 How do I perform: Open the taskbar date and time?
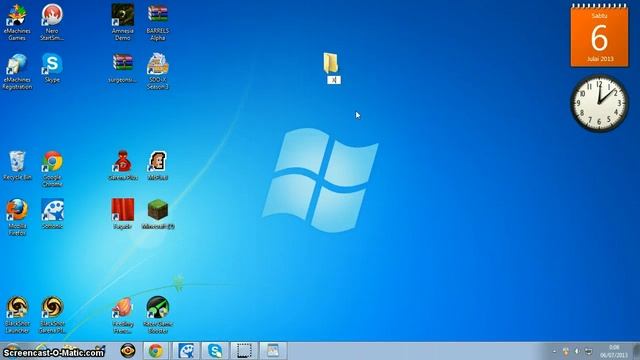click(613, 351)
